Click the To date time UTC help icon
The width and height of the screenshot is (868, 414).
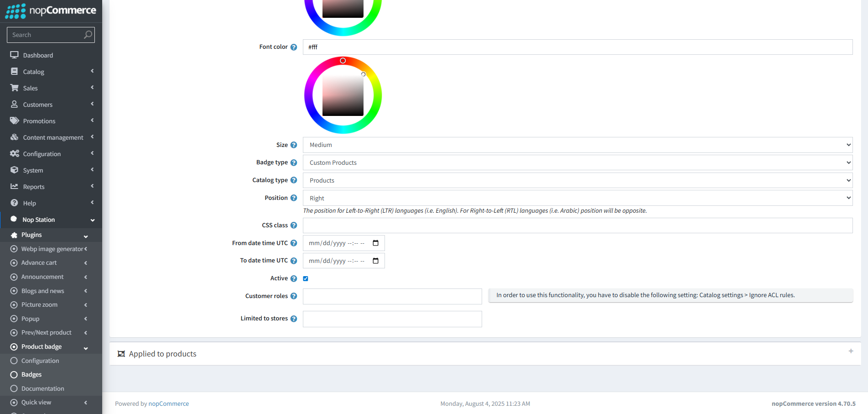294,261
